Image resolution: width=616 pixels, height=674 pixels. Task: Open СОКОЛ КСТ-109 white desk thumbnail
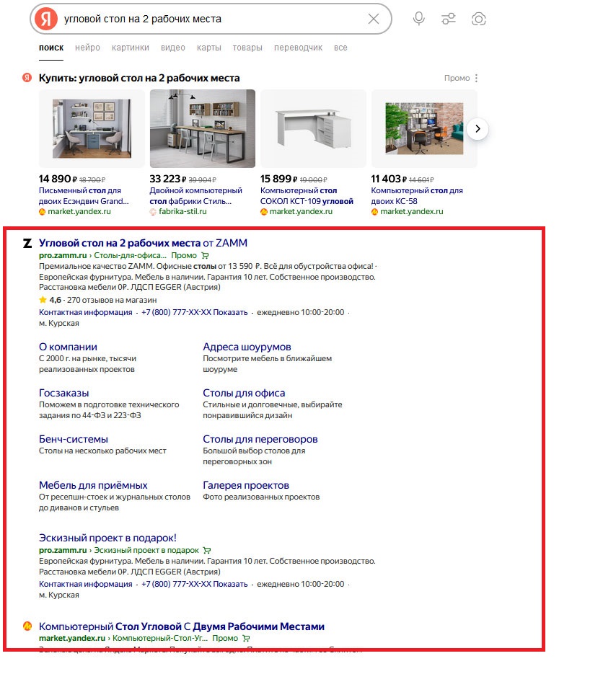313,128
